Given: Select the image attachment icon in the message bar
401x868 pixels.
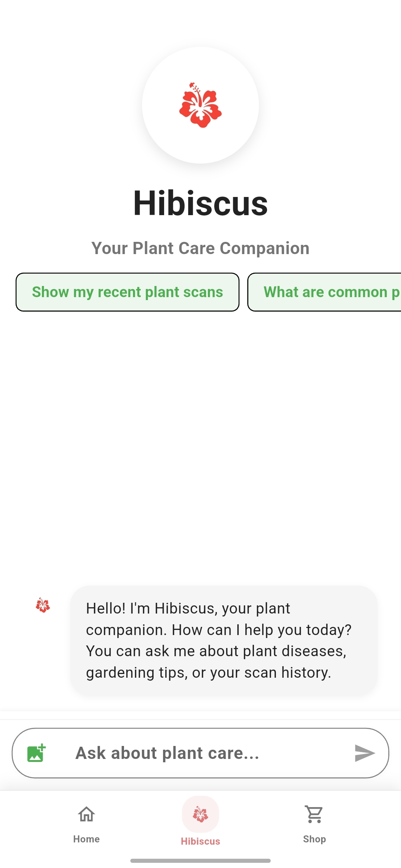Looking at the screenshot, I should tap(36, 753).
